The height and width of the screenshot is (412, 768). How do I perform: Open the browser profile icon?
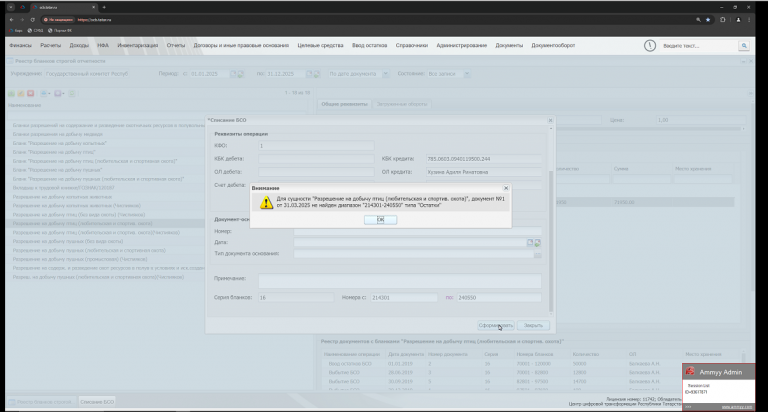click(x=738, y=20)
